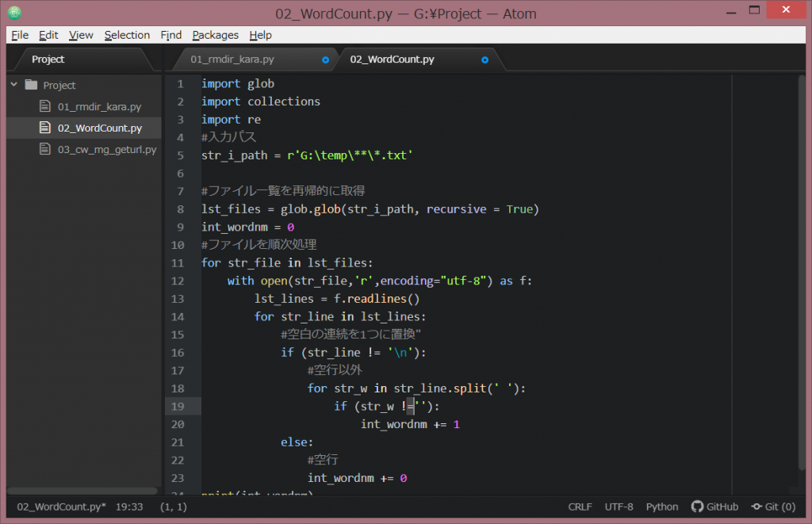This screenshot has height=524, width=812.
Task: Collapse the Project folder chevron
Action: (x=14, y=84)
